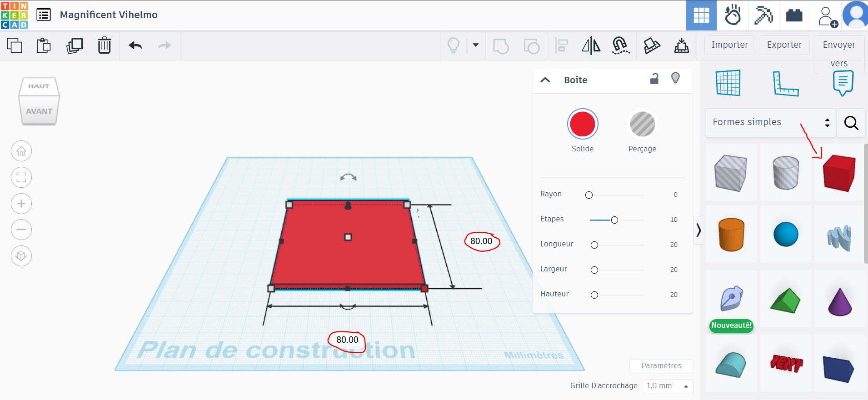Select the Ruler tool icon
Screen dimensions: 868x400
tap(786, 83)
